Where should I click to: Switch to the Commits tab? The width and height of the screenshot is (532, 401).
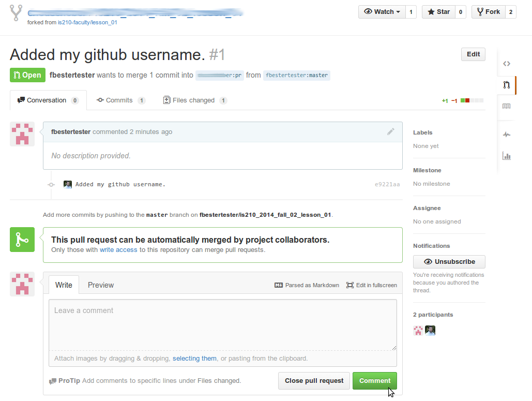click(120, 100)
